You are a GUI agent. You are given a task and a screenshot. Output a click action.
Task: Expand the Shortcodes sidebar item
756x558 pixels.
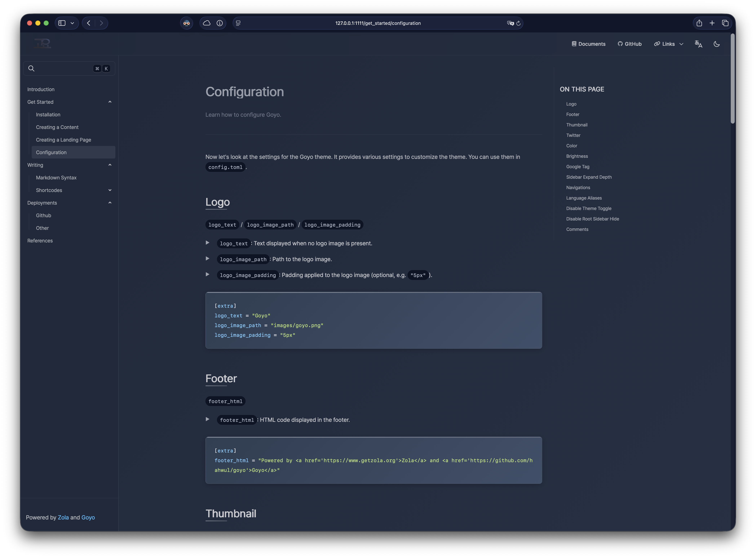pos(110,190)
